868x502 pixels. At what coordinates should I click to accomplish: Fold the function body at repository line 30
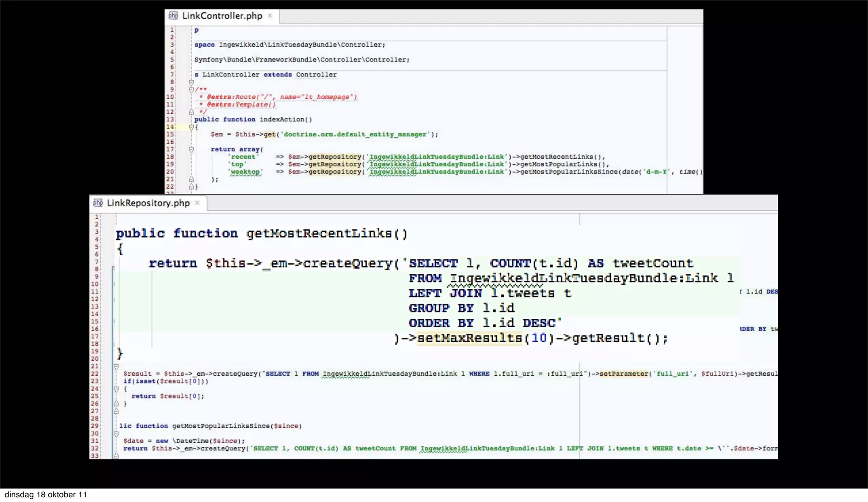(x=116, y=434)
